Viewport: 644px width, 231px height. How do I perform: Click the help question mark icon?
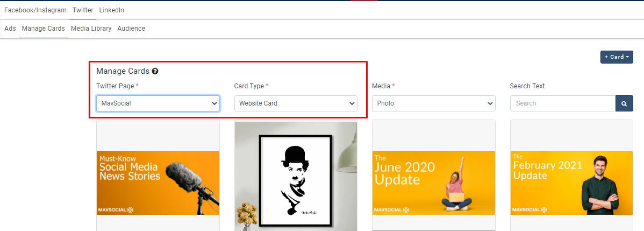coord(155,71)
